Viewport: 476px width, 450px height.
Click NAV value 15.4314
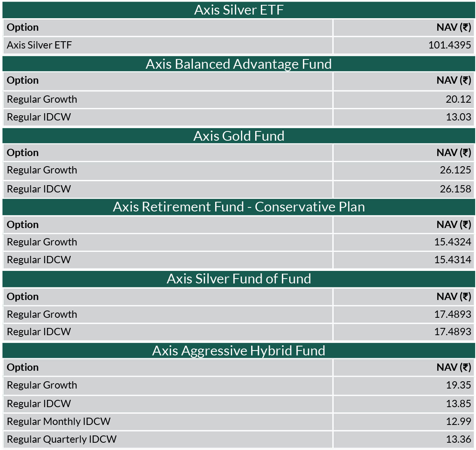[x=453, y=260]
